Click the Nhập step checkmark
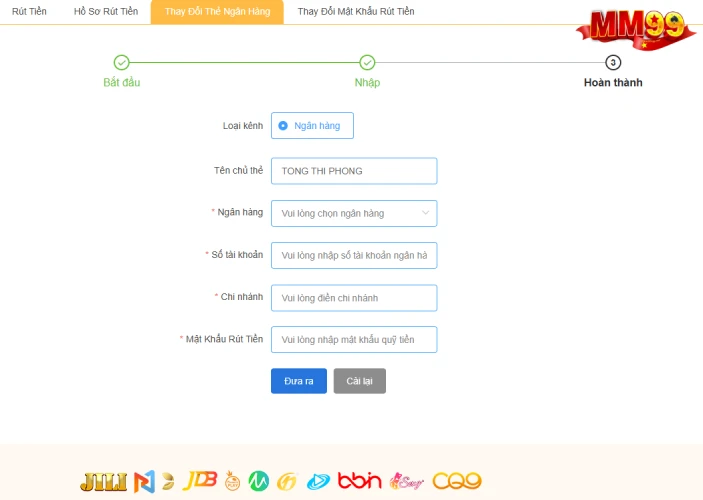The height and width of the screenshot is (500, 703). coord(367,63)
